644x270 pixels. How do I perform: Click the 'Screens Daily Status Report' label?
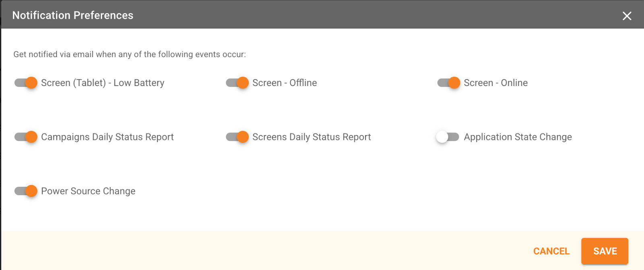(x=312, y=137)
